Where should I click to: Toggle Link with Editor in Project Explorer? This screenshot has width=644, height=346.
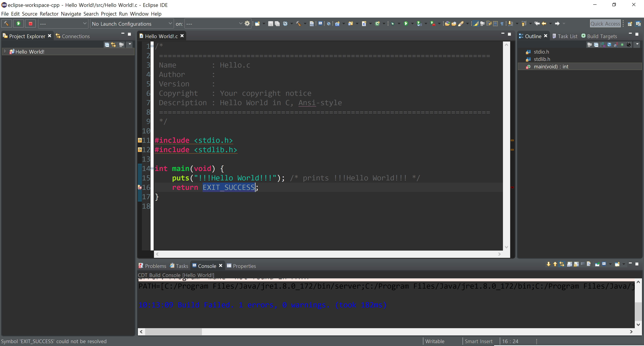click(114, 45)
